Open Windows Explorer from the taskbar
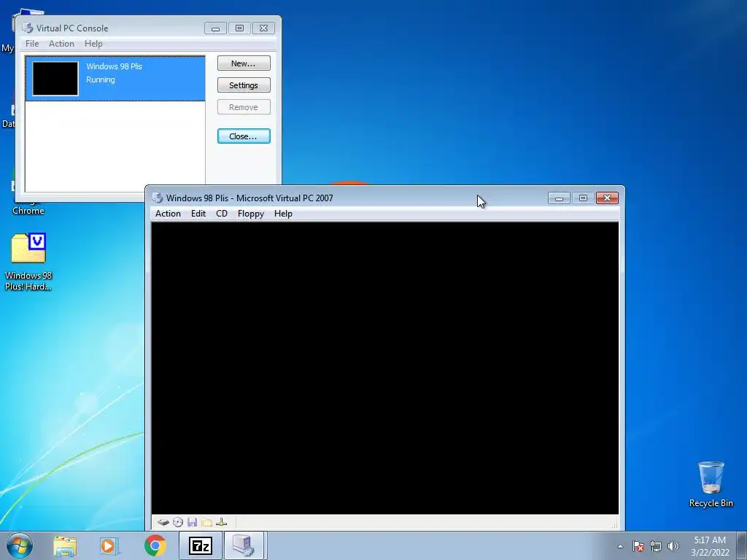The width and height of the screenshot is (747, 560). click(65, 546)
